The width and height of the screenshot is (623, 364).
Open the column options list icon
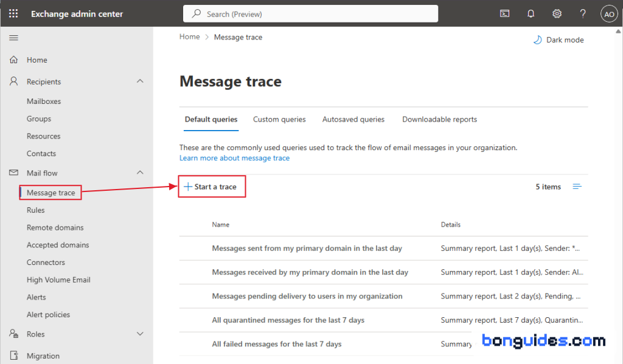pyautogui.click(x=577, y=187)
